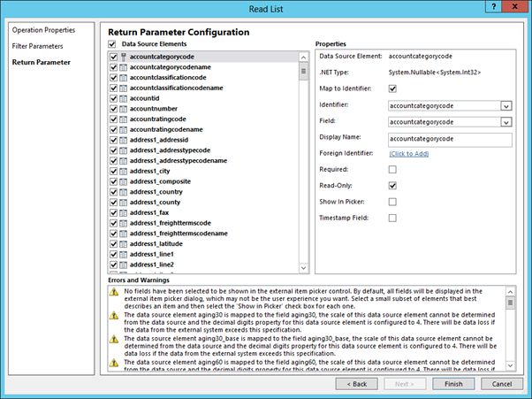Click field icon beside accountratingcodename
This screenshot has height=399, width=532.
[124, 130]
